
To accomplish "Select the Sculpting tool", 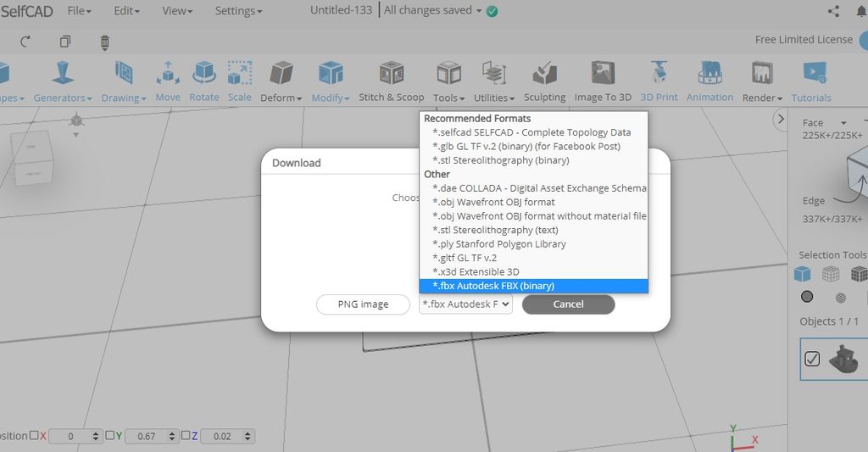I will pos(545,82).
